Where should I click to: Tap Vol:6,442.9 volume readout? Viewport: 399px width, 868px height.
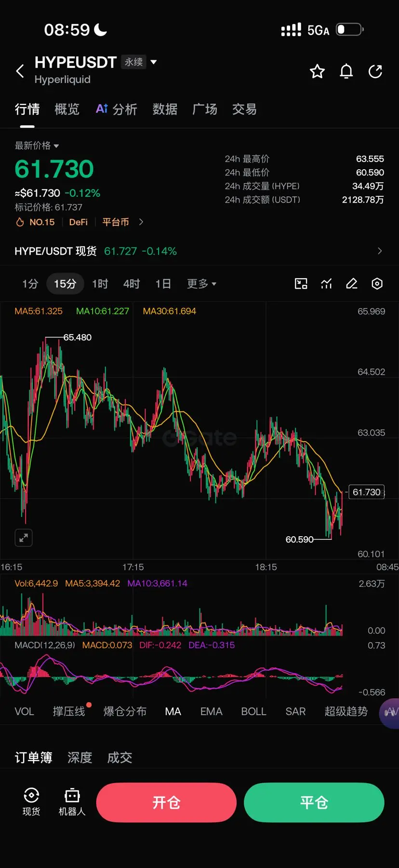pyautogui.click(x=36, y=583)
